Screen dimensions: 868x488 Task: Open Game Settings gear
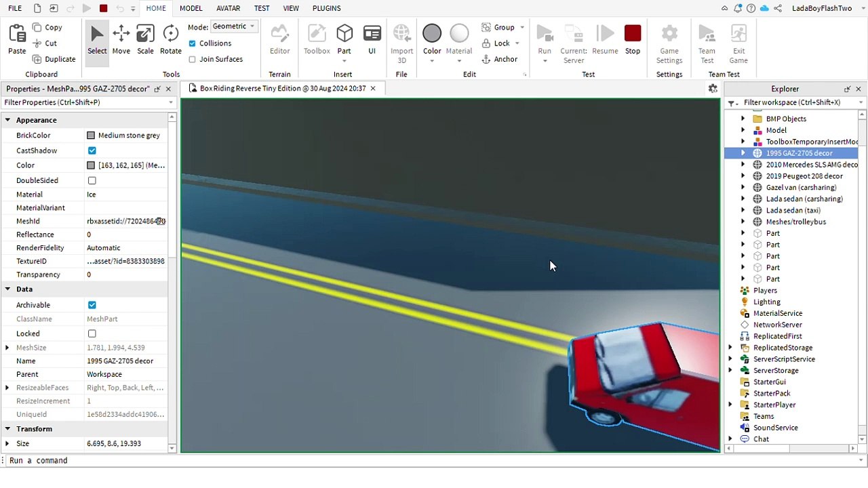point(669,34)
